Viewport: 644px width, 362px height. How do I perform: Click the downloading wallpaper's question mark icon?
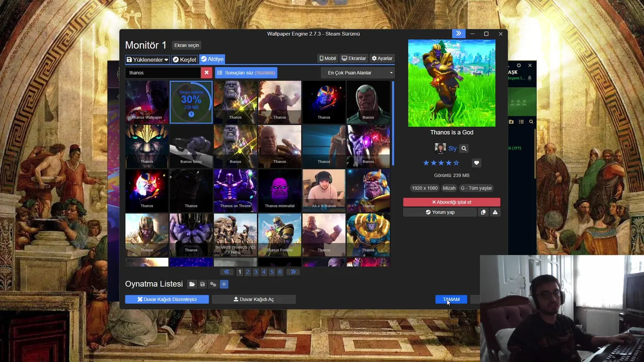pyautogui.click(x=191, y=115)
